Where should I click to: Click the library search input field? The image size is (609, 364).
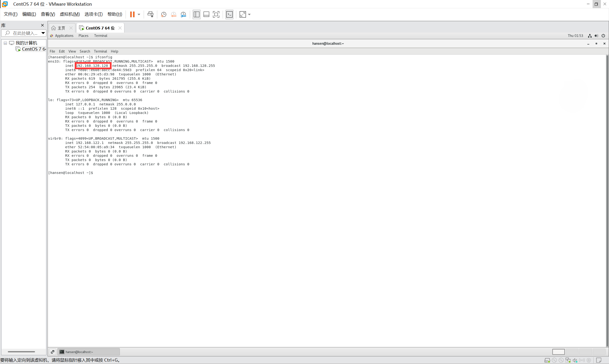(25, 33)
